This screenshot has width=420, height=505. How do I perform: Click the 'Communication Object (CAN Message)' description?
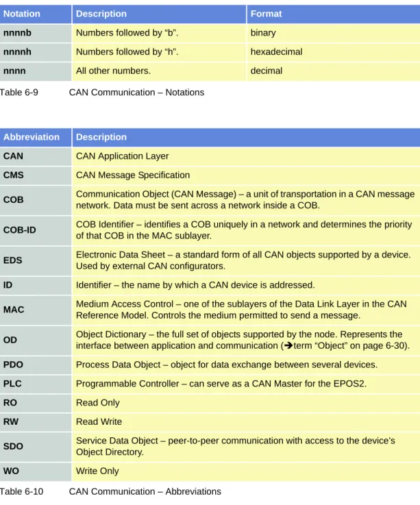[x=246, y=200]
